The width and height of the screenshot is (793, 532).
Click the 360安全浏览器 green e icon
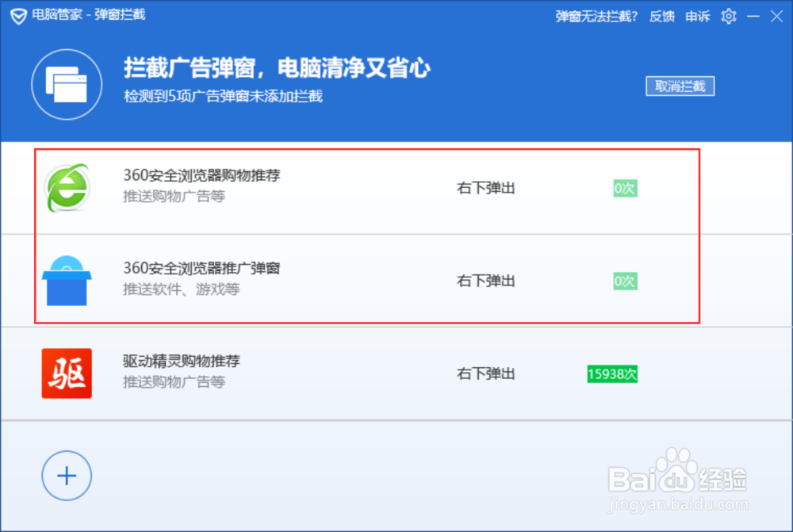pyautogui.click(x=67, y=188)
